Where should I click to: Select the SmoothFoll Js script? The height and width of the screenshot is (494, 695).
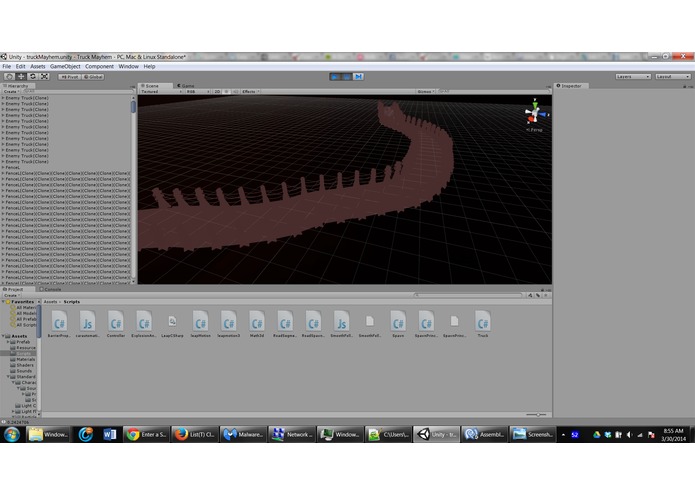click(x=341, y=324)
